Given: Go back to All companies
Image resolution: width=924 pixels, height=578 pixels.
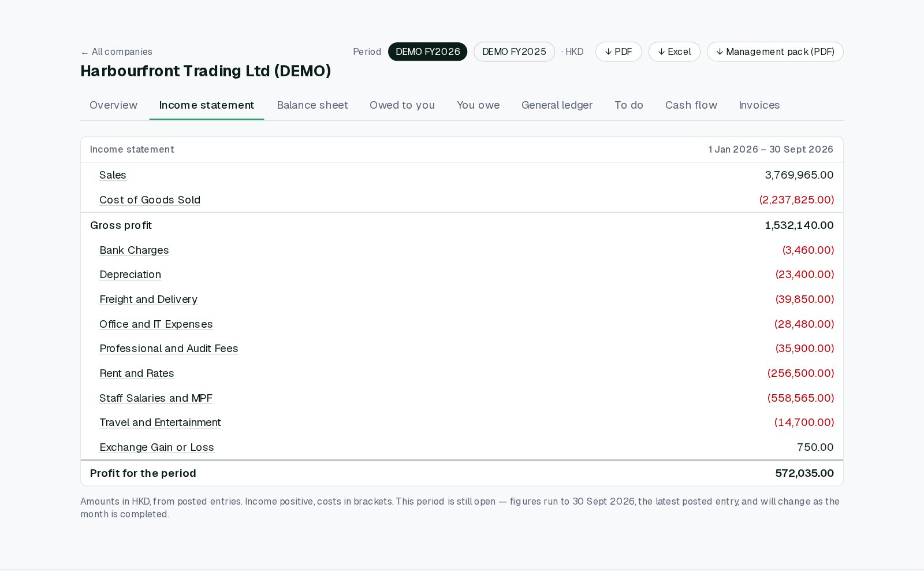Looking at the screenshot, I should (x=117, y=52).
